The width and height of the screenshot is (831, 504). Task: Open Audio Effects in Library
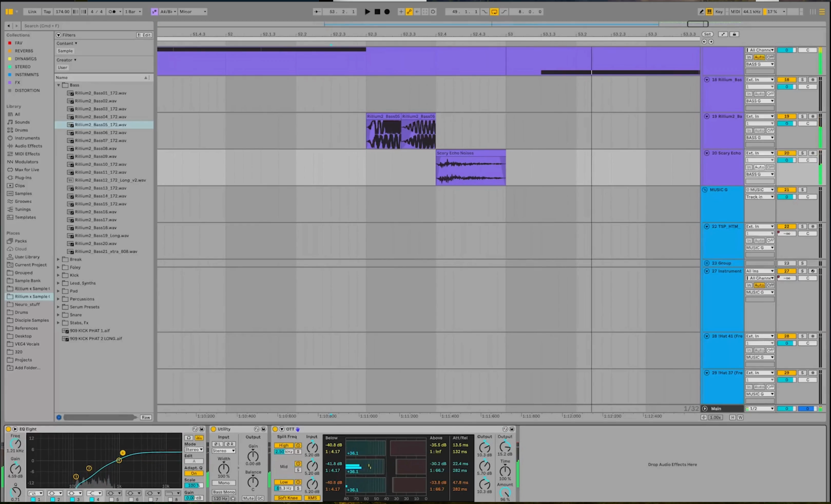(28, 146)
